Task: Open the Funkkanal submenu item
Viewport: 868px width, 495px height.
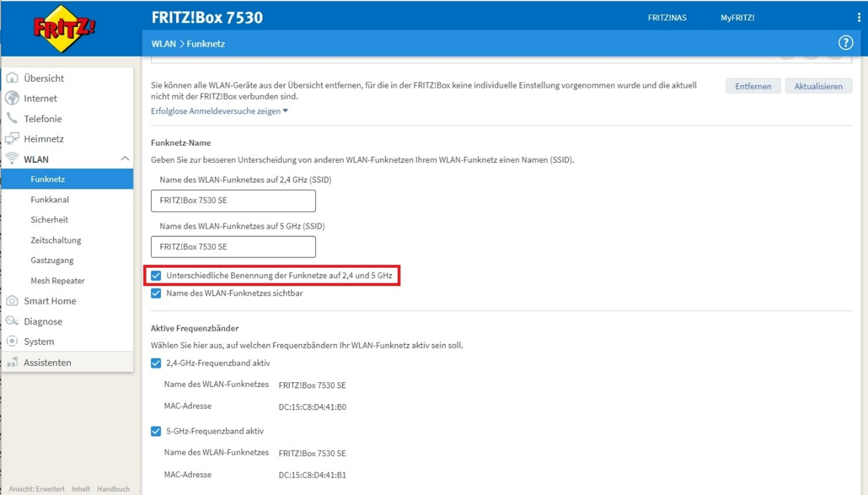Action: click(49, 199)
